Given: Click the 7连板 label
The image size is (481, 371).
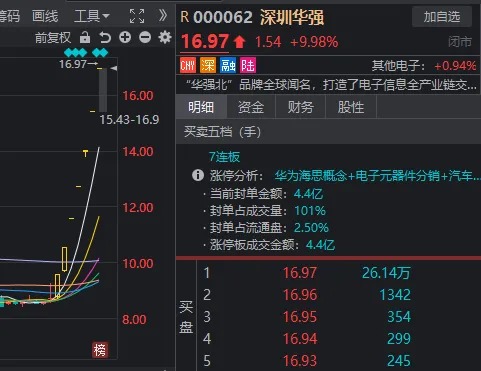Looking at the screenshot, I should pyautogui.click(x=224, y=157).
